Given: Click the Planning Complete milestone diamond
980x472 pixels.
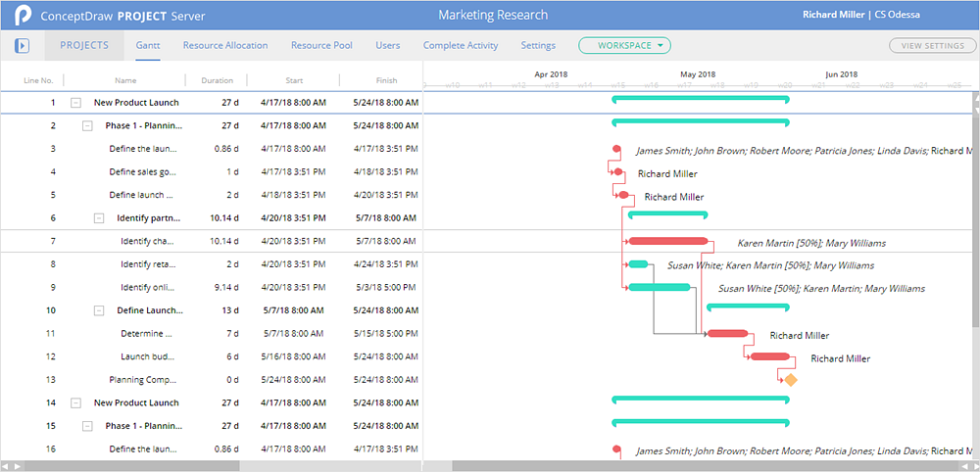Looking at the screenshot, I should coord(790,380).
